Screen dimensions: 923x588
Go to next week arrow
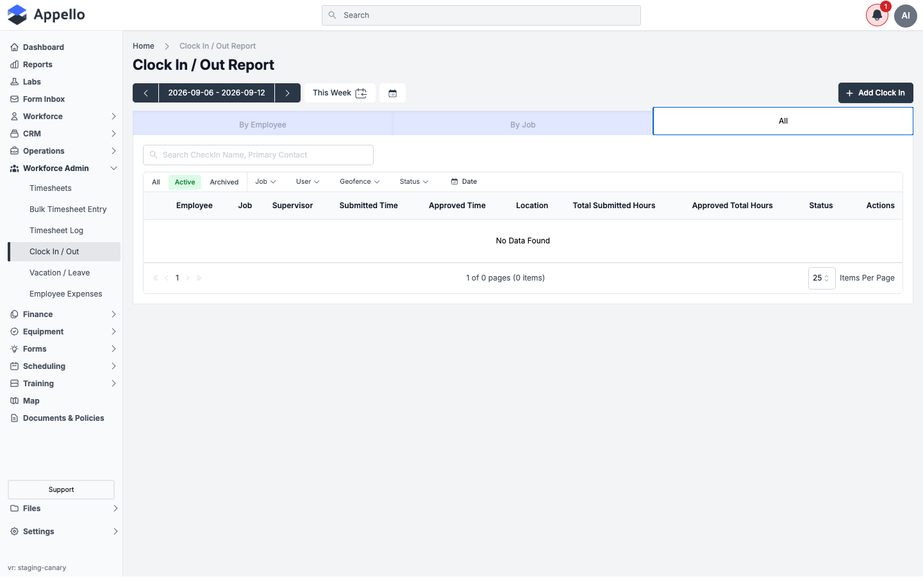tap(288, 93)
